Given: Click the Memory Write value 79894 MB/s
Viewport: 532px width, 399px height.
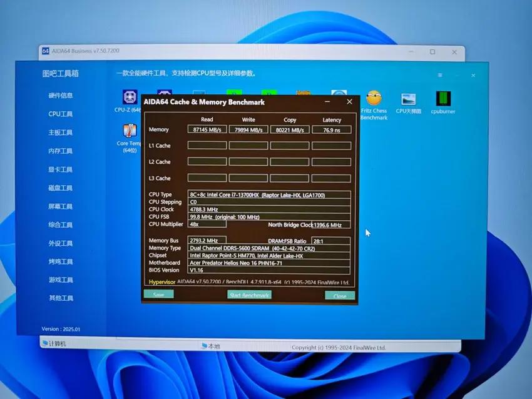Looking at the screenshot, I should click(x=248, y=129).
